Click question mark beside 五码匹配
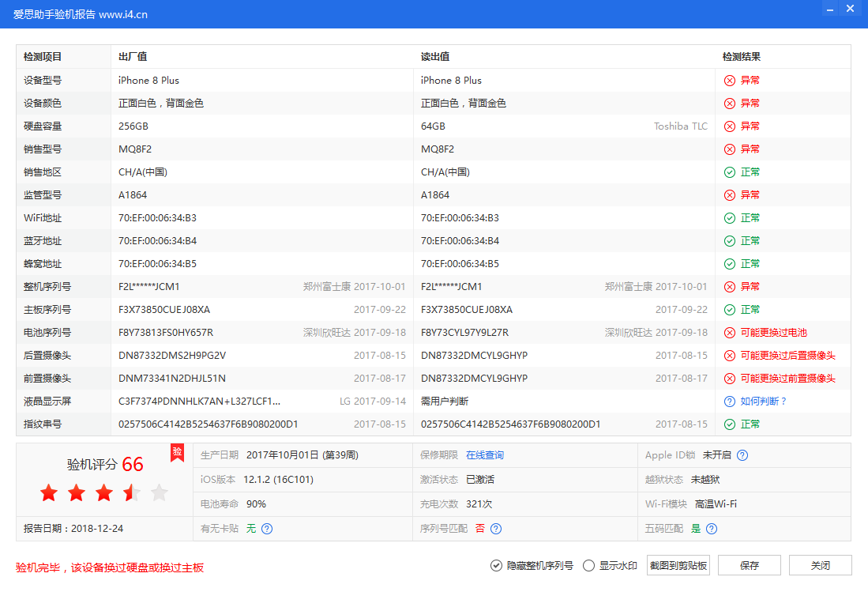868x592 pixels. (x=711, y=529)
